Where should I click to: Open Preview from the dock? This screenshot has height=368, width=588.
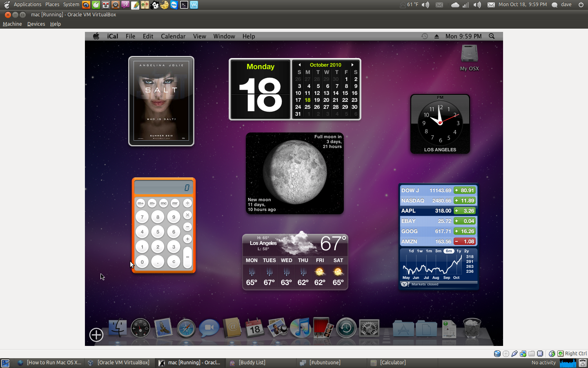tap(278, 328)
